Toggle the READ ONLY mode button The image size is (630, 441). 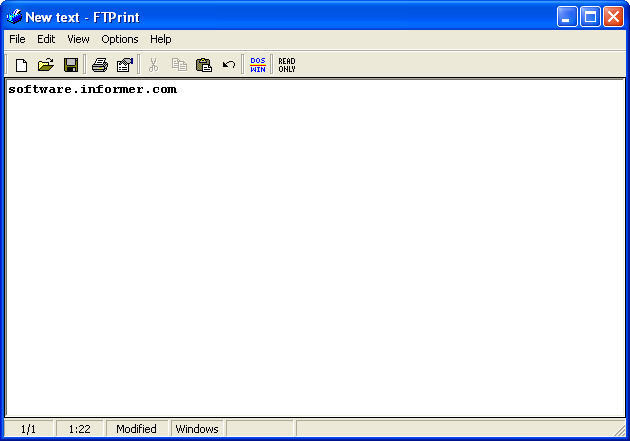point(287,65)
